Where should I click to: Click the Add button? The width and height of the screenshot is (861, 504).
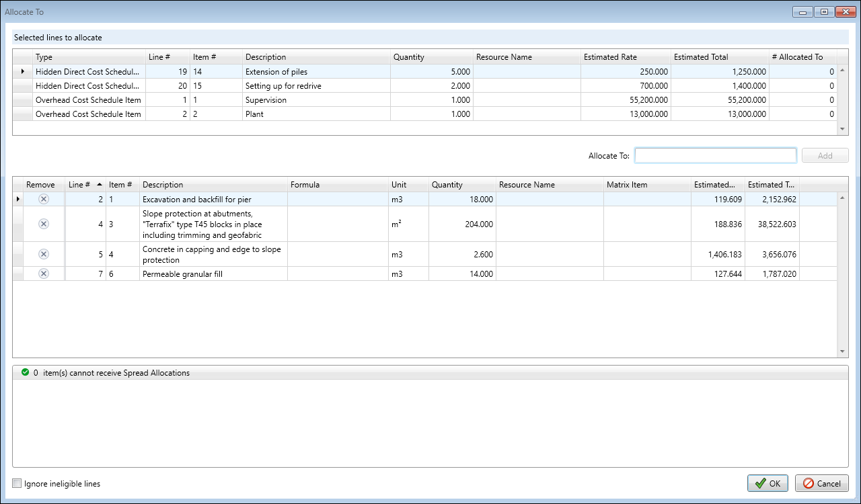click(825, 156)
